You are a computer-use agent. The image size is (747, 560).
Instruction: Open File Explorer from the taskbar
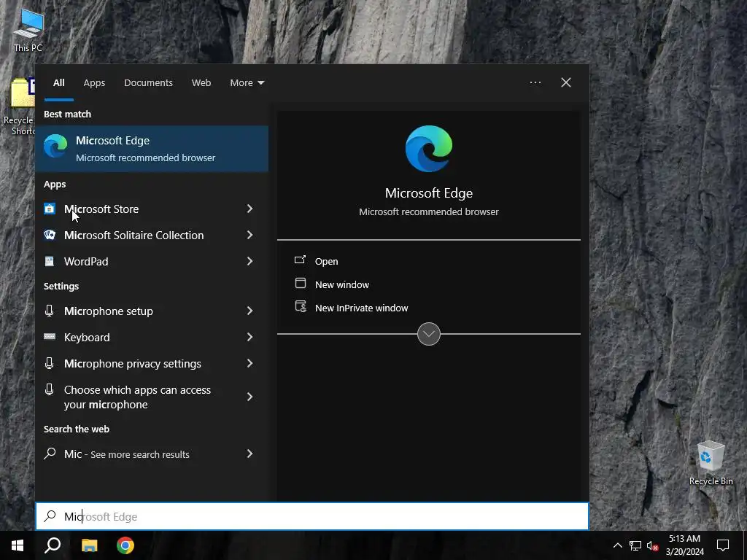[89, 545]
